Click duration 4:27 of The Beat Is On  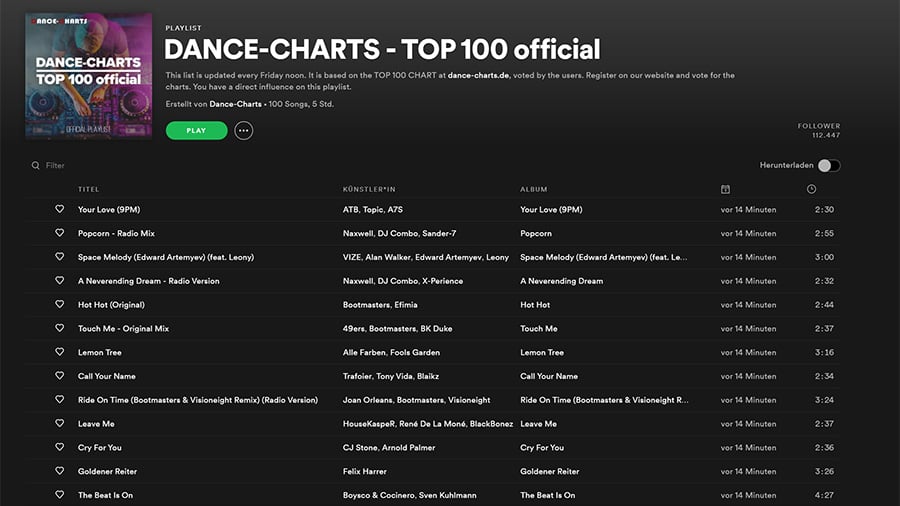pyautogui.click(x=824, y=495)
